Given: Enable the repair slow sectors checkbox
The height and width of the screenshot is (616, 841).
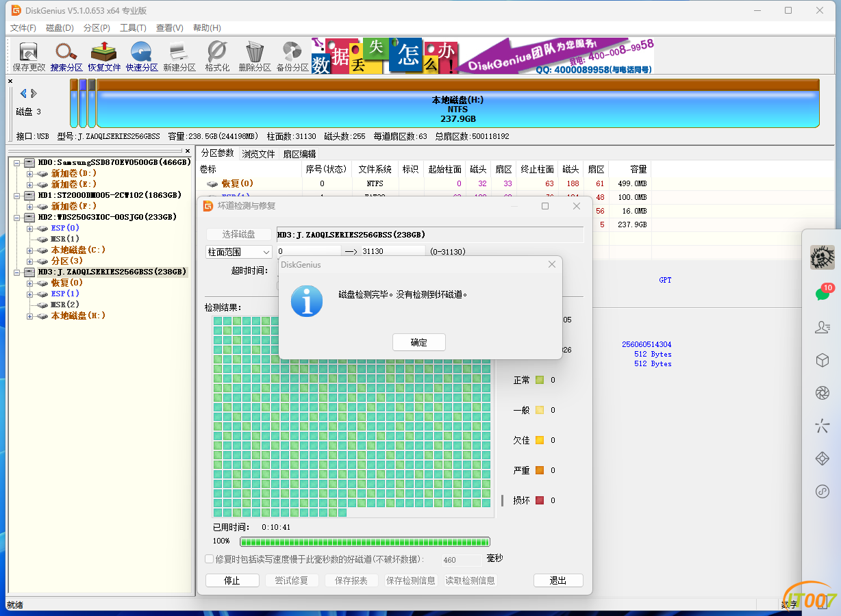Looking at the screenshot, I should [x=209, y=559].
